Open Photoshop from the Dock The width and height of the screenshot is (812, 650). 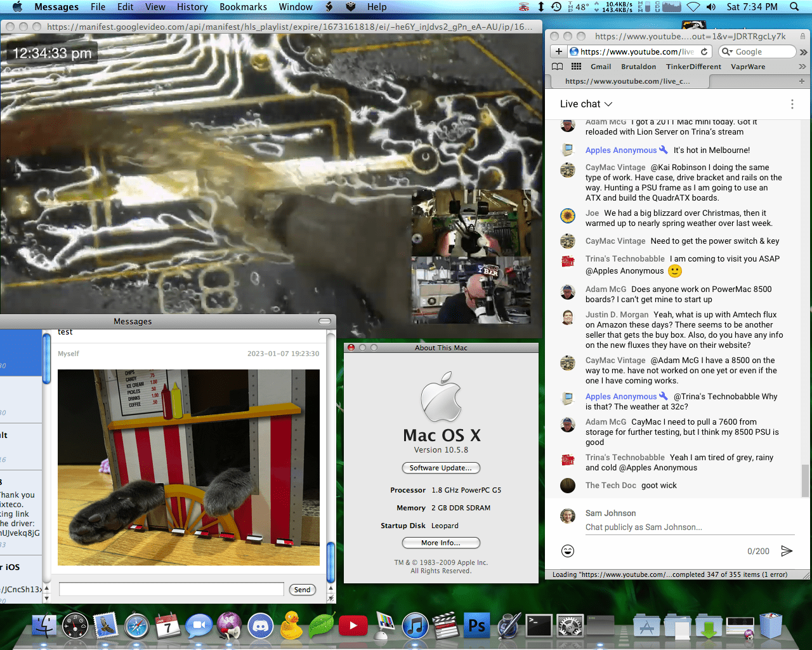pyautogui.click(x=476, y=627)
